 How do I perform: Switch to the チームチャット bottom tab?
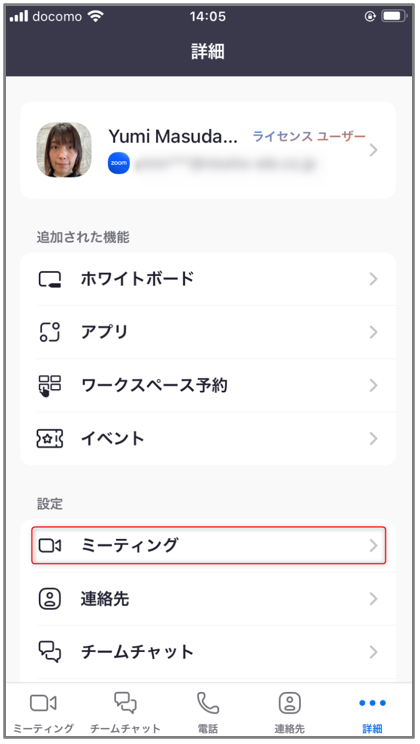[x=125, y=712]
